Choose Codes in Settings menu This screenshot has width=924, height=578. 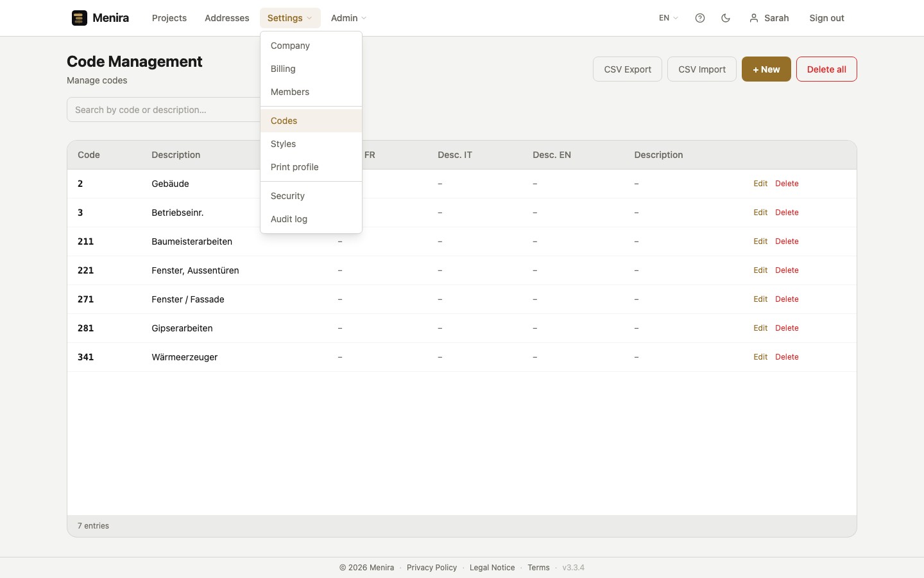click(311, 121)
